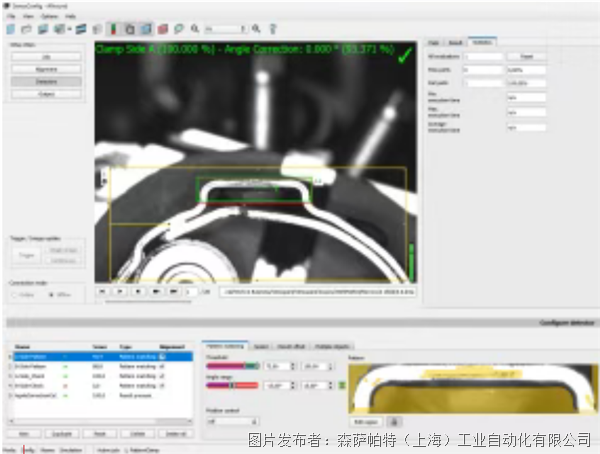Select the Single image option
The width and height of the screenshot is (600, 454).
(63, 250)
